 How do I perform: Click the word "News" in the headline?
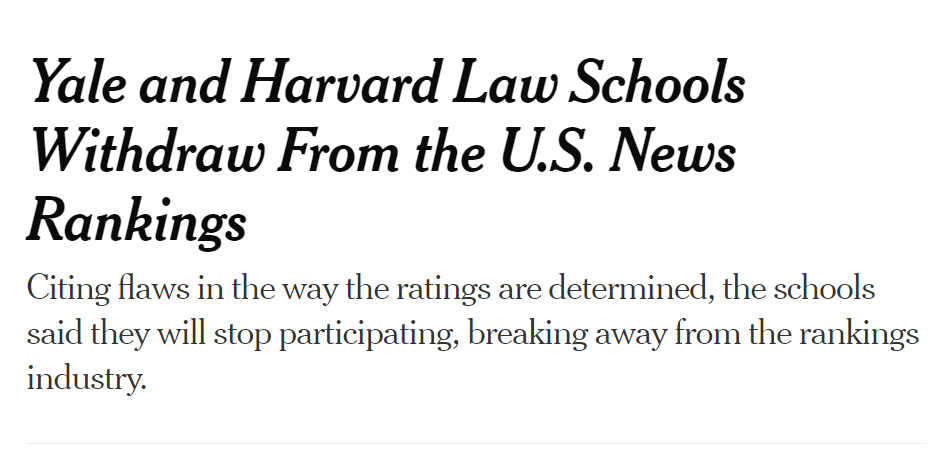coord(672,151)
